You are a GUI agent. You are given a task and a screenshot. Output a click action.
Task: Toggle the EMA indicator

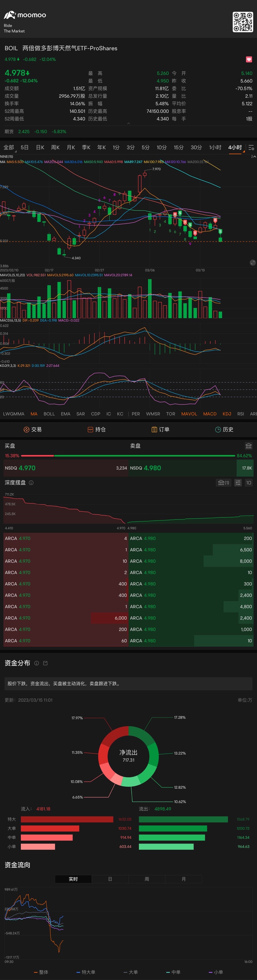(65, 414)
